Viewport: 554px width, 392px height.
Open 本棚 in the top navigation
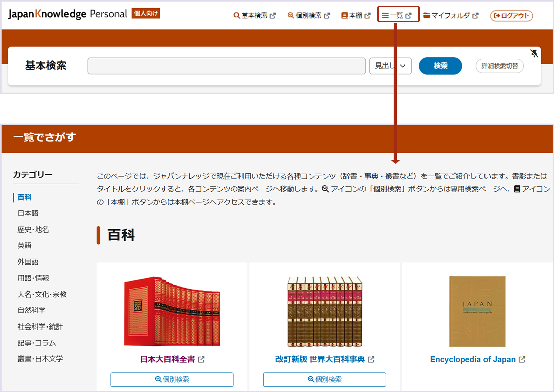356,16
